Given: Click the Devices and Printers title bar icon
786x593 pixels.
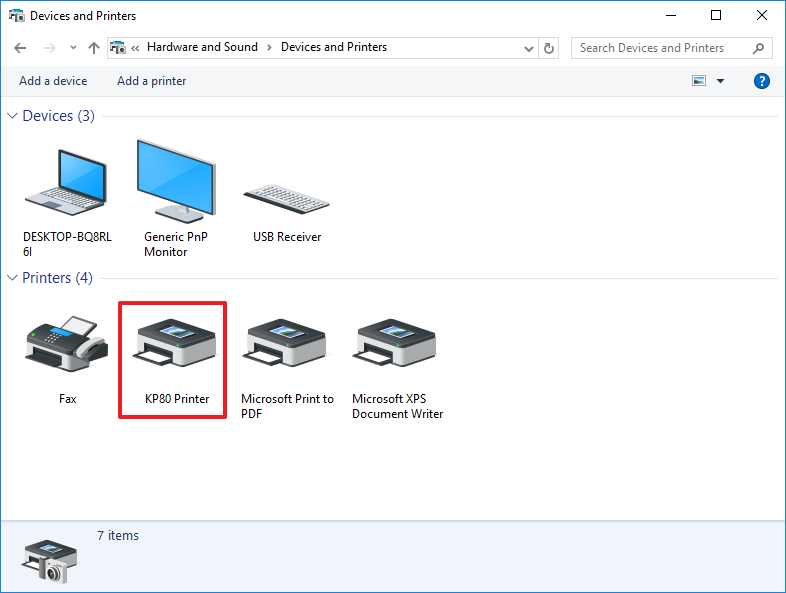Looking at the screenshot, I should pyautogui.click(x=17, y=16).
